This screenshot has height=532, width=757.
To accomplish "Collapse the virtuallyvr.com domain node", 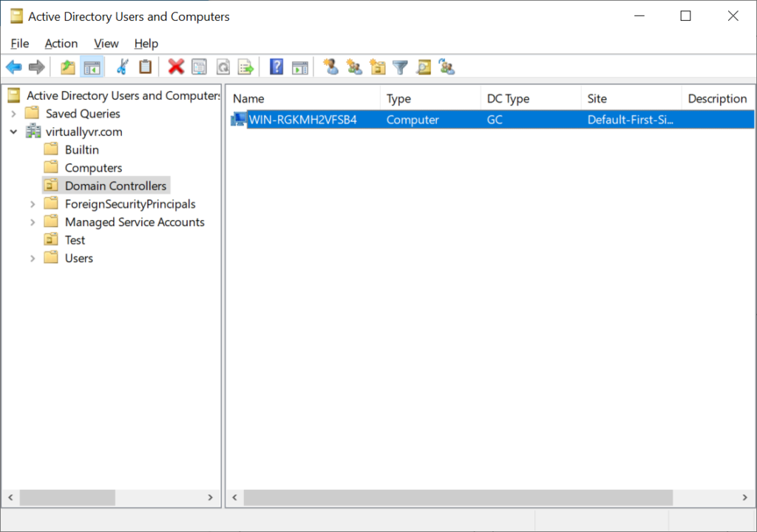I will (x=13, y=132).
